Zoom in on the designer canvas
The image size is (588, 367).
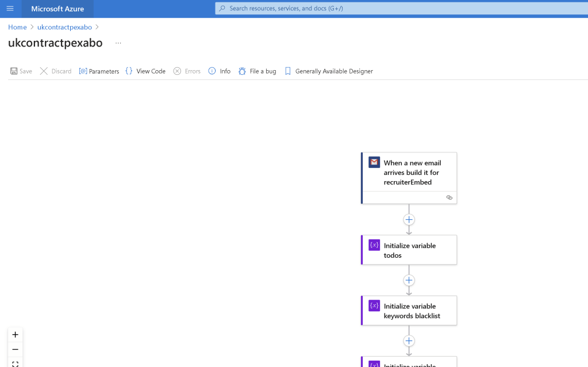point(16,334)
